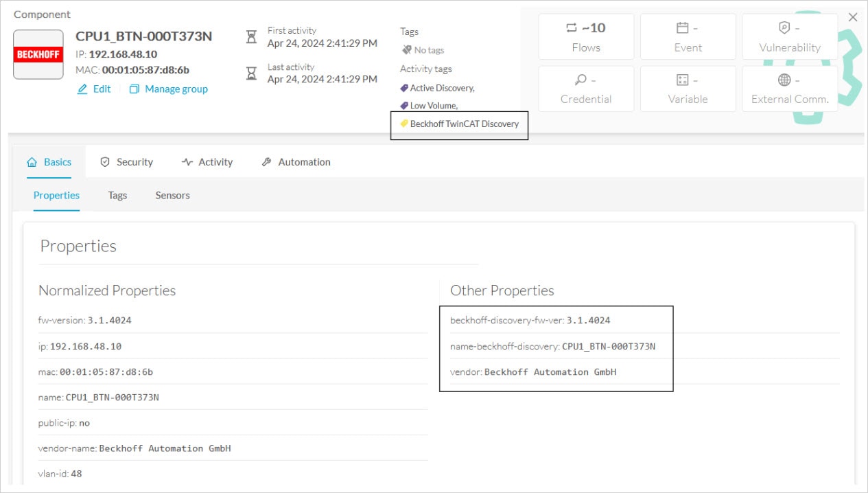Open the Variable tile
This screenshot has width=868, height=493.
coord(688,89)
